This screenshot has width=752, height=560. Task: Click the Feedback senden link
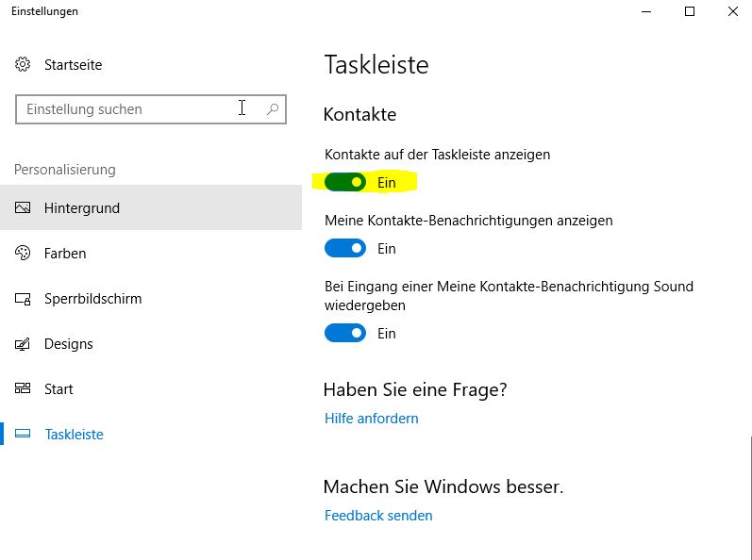click(x=378, y=516)
